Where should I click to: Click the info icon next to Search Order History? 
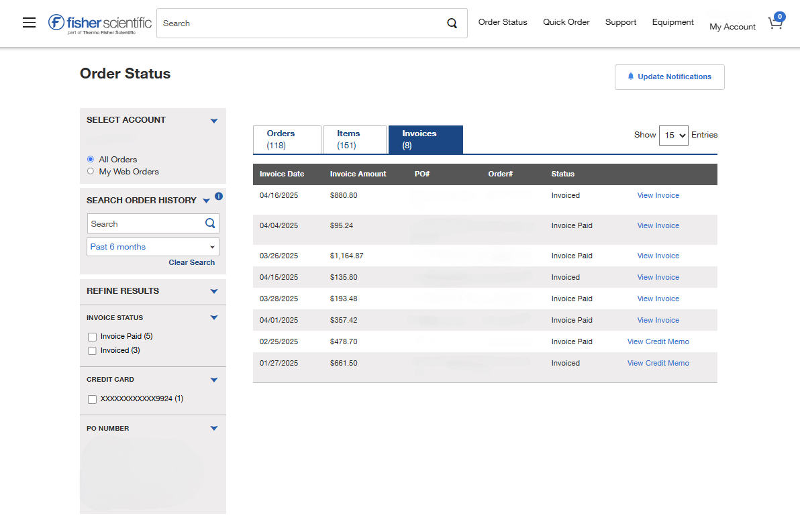pyautogui.click(x=218, y=196)
